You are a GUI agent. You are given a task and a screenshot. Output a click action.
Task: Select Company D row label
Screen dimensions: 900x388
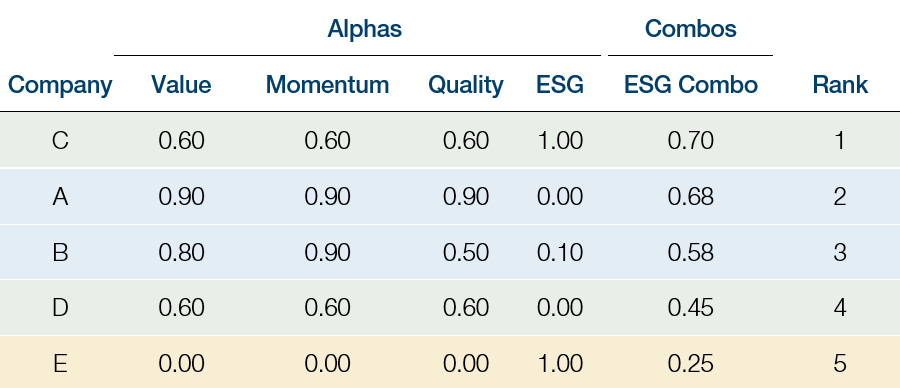click(60, 308)
